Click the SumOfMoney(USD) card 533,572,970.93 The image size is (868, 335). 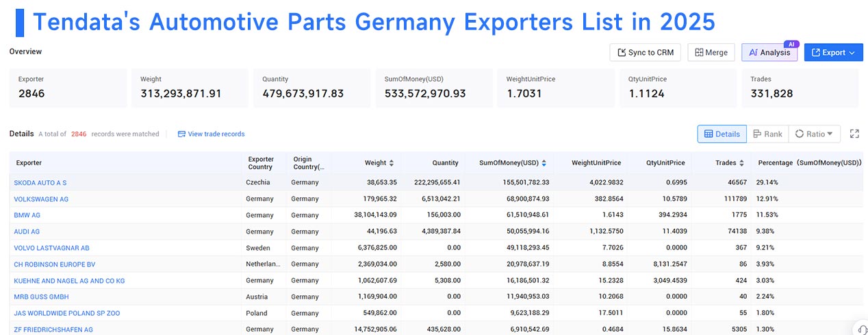[x=434, y=88]
